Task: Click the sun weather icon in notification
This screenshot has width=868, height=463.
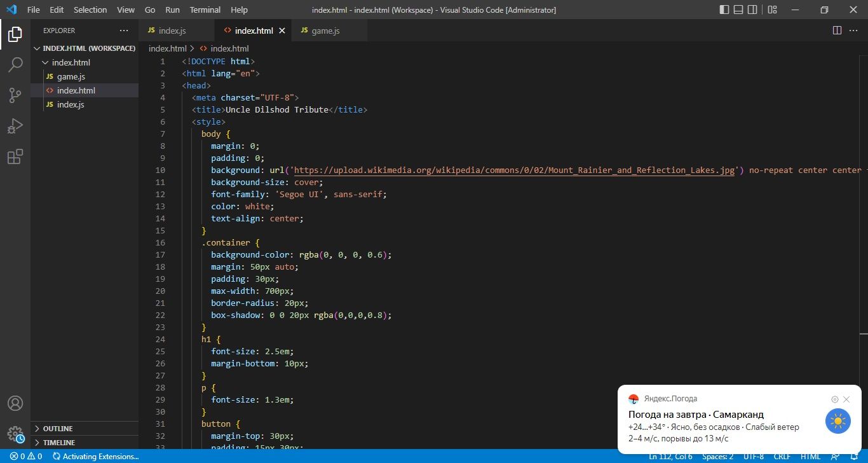Action: tap(838, 421)
